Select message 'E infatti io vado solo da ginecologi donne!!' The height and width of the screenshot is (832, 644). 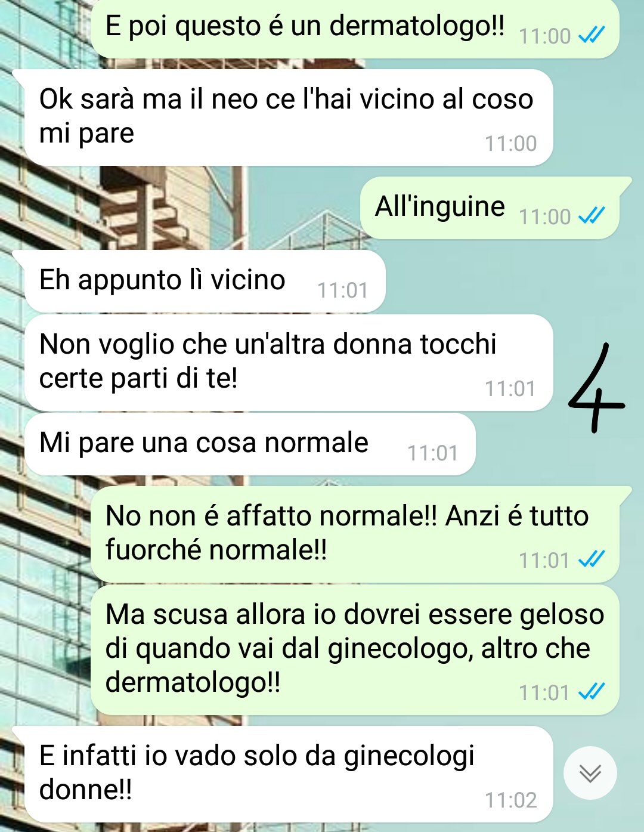point(289,774)
